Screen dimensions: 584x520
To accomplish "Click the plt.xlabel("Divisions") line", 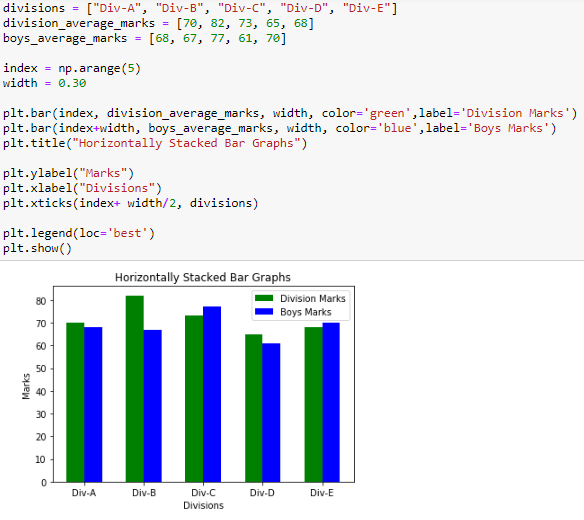I will point(82,188).
